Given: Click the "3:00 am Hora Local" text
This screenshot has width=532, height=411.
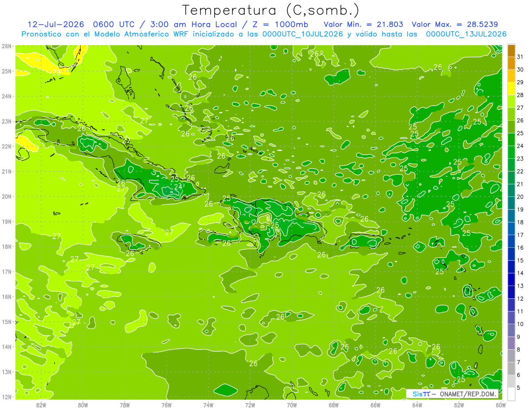Looking at the screenshot, I should pyautogui.click(x=194, y=24).
